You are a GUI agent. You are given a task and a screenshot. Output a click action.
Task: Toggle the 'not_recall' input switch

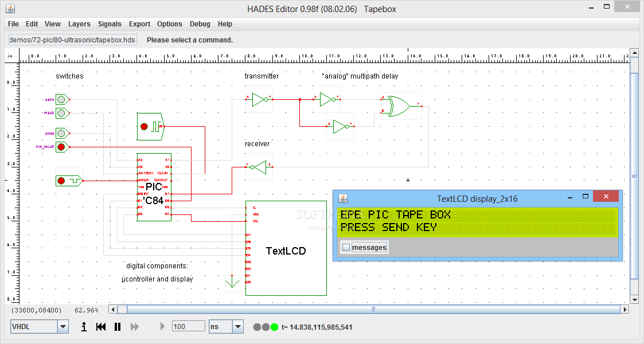[x=61, y=147]
